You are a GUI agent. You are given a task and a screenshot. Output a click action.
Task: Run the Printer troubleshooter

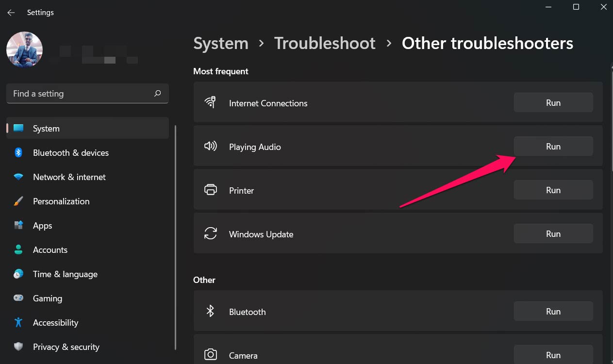553,190
